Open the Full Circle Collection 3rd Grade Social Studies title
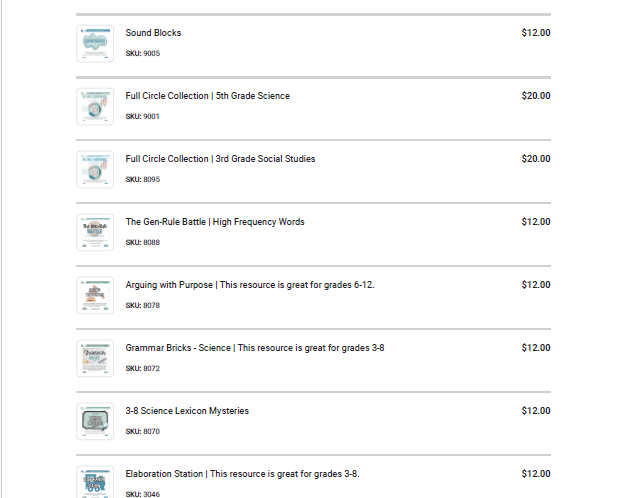 [x=220, y=159]
